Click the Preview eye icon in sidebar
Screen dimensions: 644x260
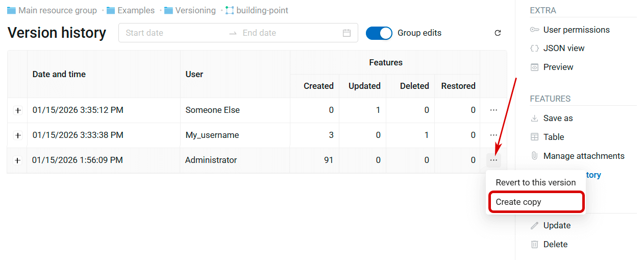point(534,67)
